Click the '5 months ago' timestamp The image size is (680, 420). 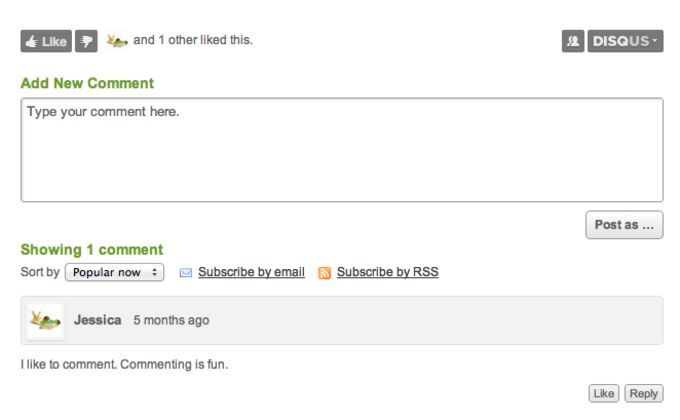point(171,321)
